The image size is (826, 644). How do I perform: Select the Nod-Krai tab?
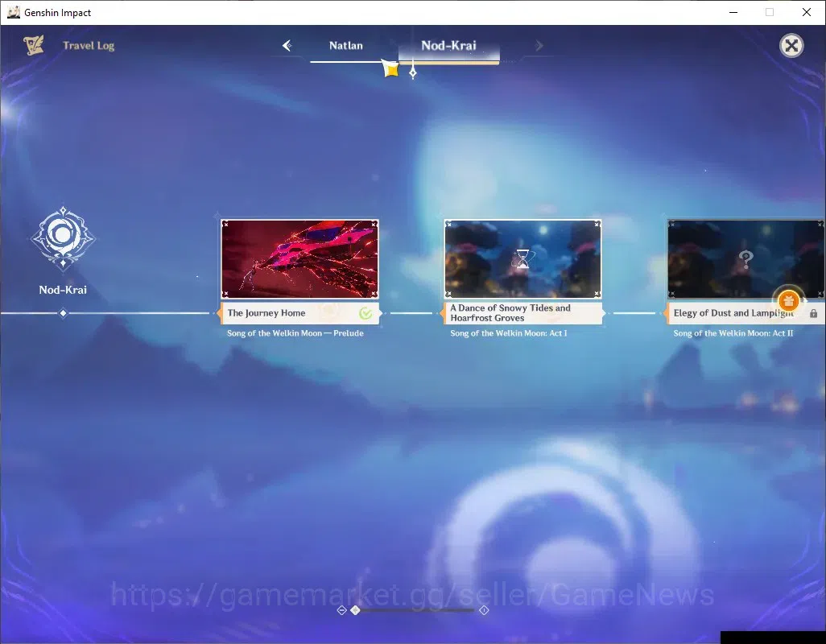[448, 46]
